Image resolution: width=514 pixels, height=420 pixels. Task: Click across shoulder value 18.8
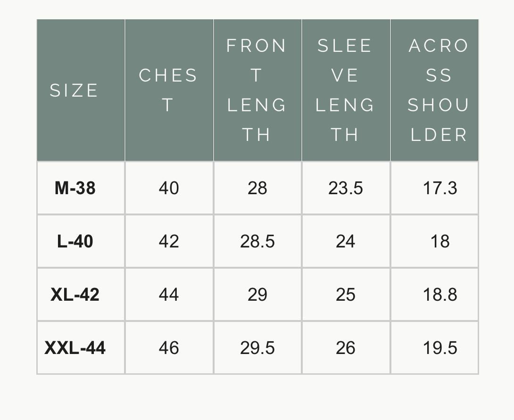coord(440,295)
